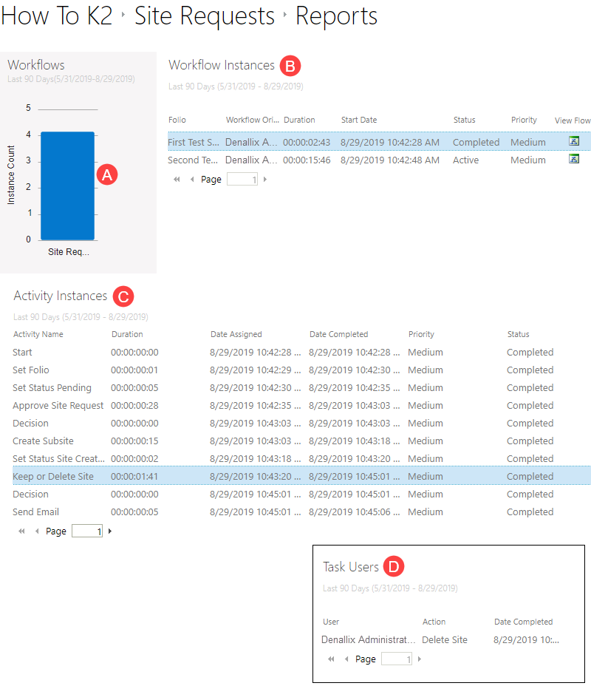Click the Duration column header in Activity Instances
The width and height of the screenshot is (591, 700).
(x=126, y=334)
